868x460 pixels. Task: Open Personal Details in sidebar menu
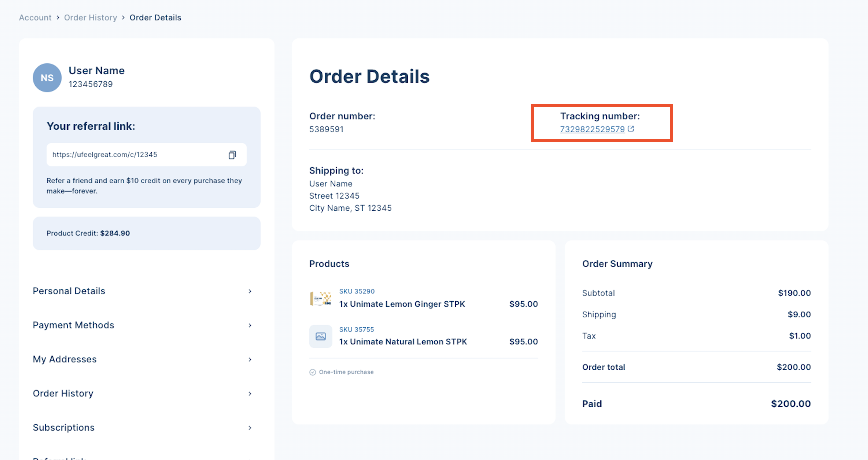pyautogui.click(x=69, y=291)
